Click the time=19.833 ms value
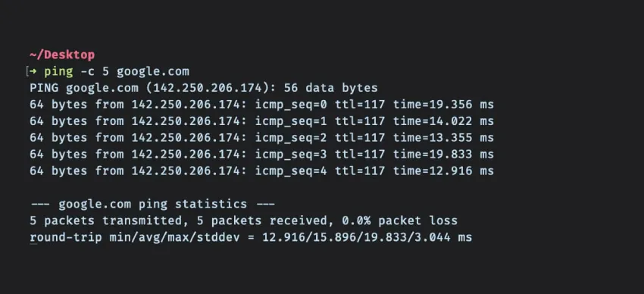The width and height of the screenshot is (644, 294). tap(443, 155)
